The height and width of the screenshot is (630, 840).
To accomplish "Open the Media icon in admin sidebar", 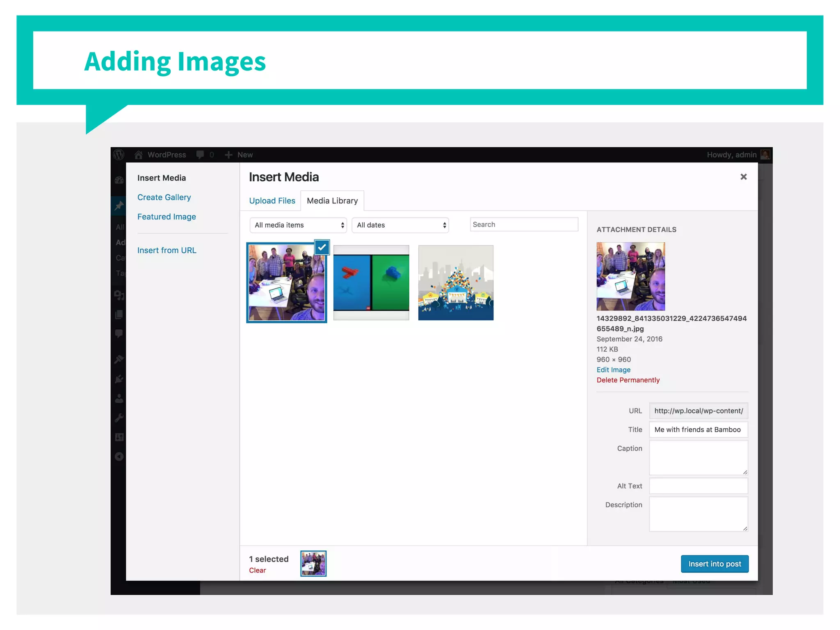I will click(119, 295).
